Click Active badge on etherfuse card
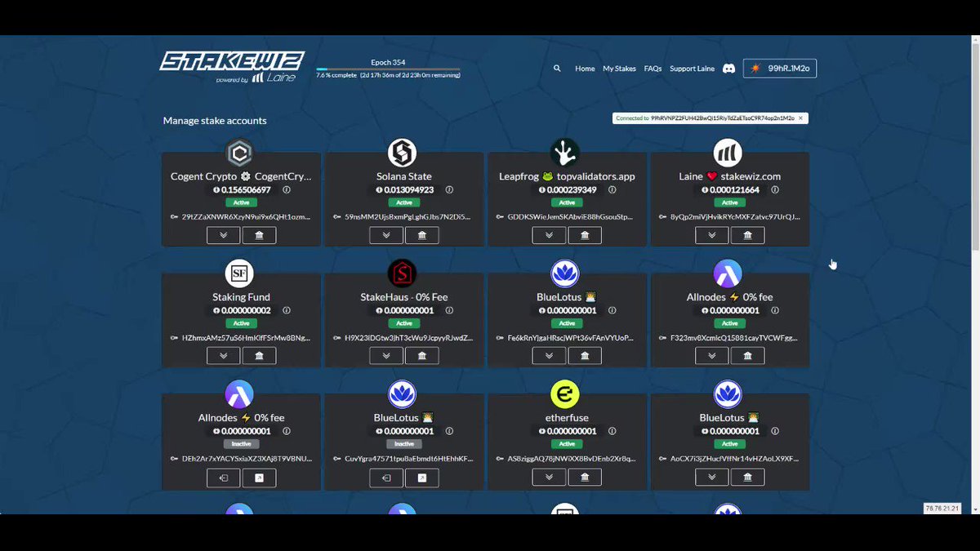Viewport: 980px width, 551px height. [x=567, y=444]
